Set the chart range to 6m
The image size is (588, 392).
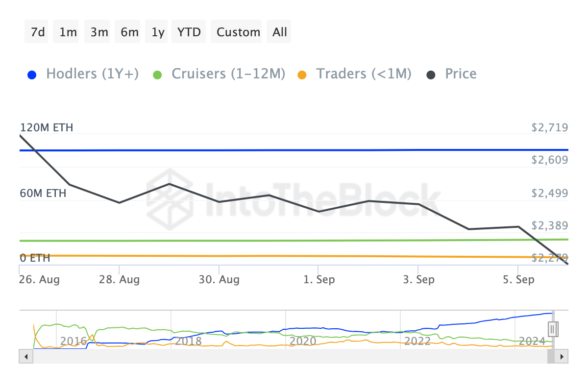129,32
